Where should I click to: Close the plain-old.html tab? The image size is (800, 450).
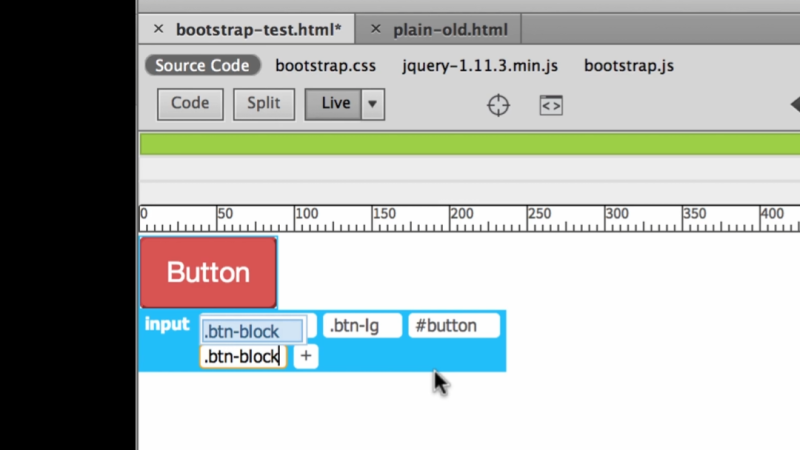[376, 29]
